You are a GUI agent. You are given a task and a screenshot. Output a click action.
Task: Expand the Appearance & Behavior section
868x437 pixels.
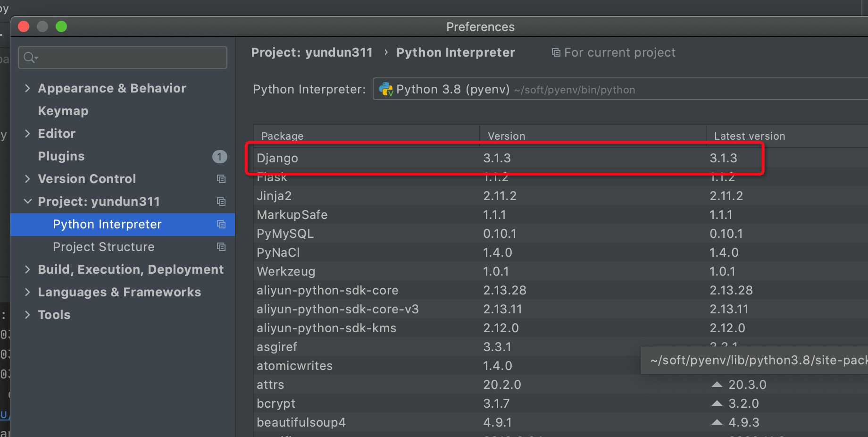click(x=27, y=88)
